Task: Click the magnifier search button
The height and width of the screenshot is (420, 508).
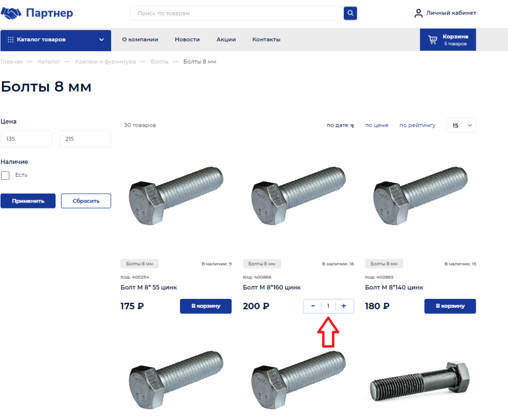Action: [350, 13]
